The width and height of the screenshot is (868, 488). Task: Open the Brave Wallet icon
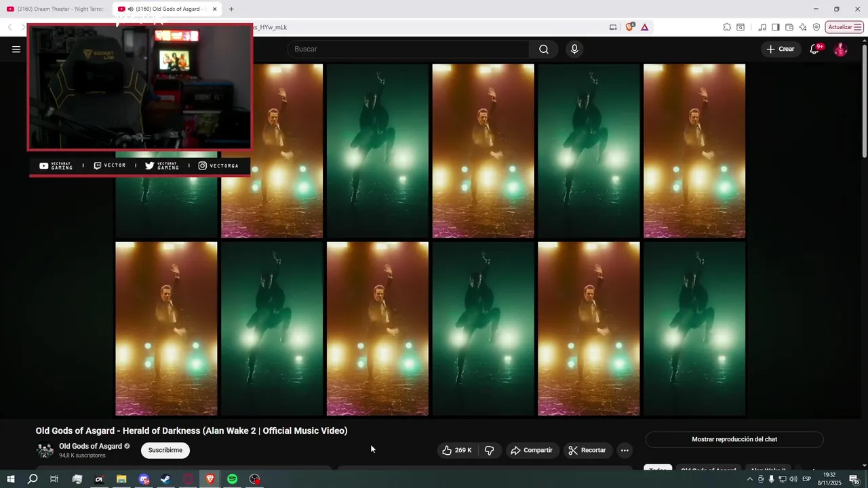pyautogui.click(x=789, y=27)
